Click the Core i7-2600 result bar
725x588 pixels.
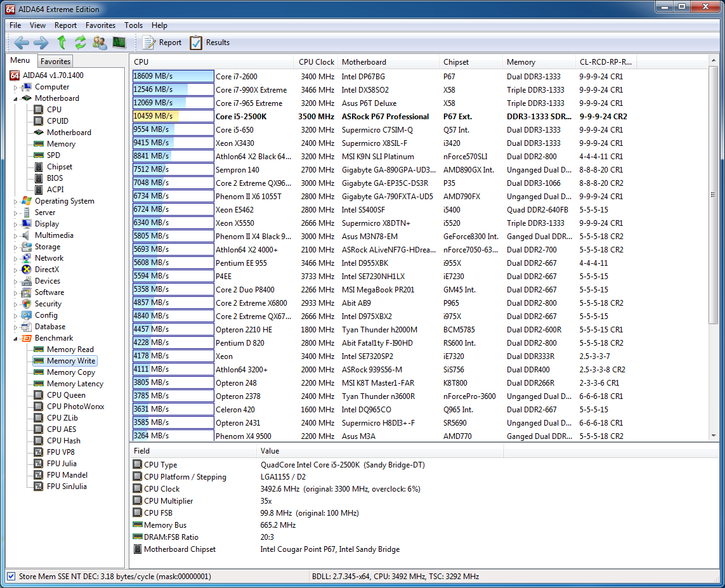pos(173,76)
